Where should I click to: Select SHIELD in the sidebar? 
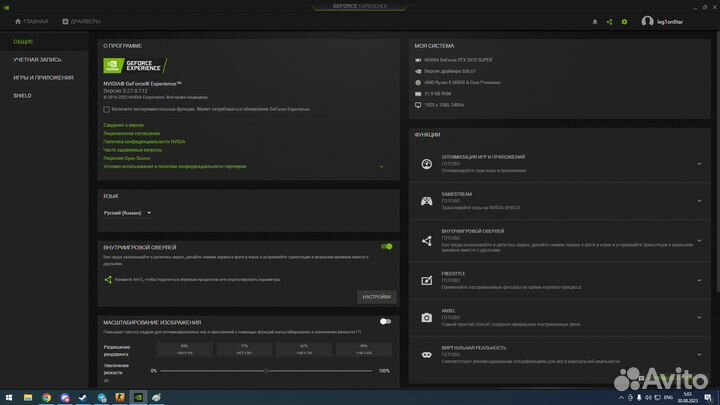[x=22, y=96]
